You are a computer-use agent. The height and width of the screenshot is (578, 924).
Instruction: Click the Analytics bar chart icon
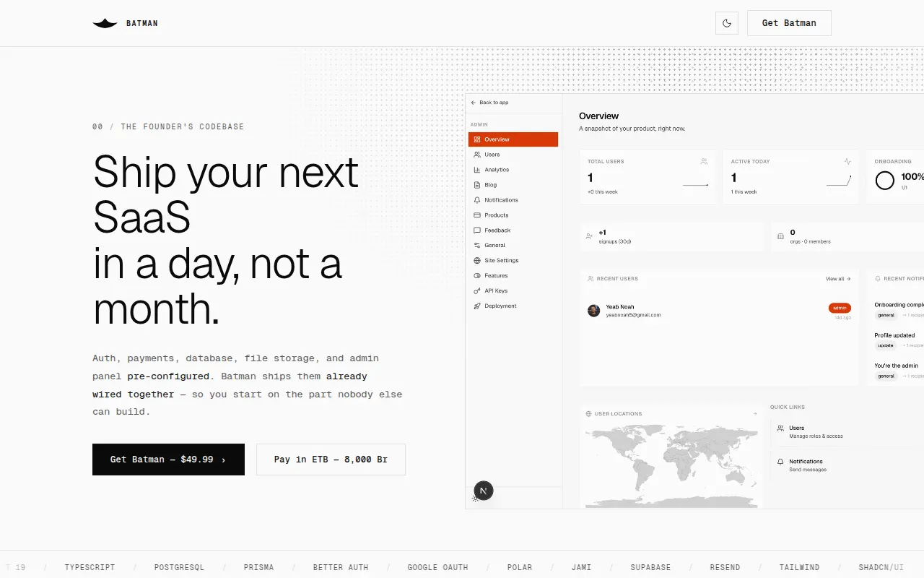(477, 170)
